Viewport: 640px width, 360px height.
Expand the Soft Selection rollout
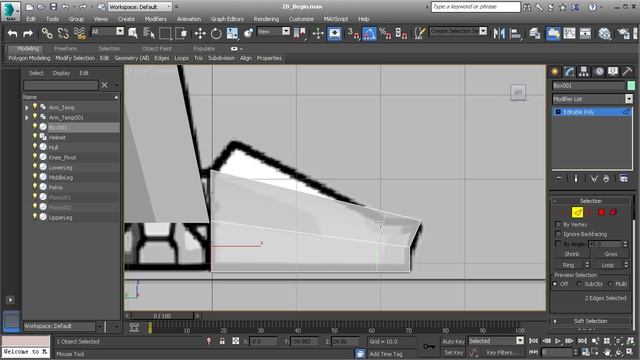tap(591, 321)
